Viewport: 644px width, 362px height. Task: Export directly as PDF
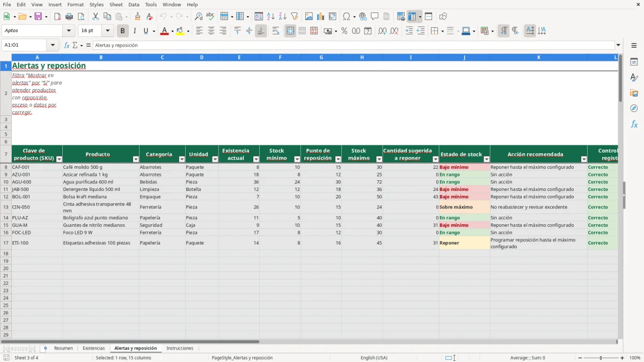click(x=57, y=17)
